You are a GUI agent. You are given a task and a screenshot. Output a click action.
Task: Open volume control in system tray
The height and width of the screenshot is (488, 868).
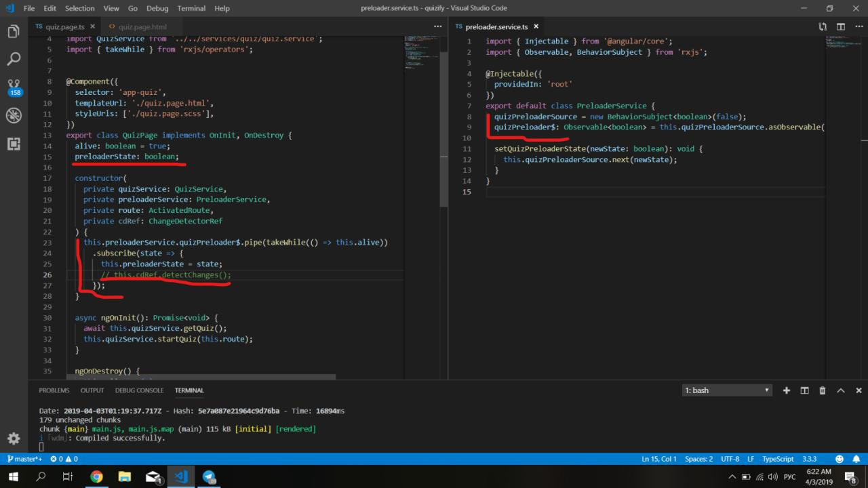click(x=773, y=477)
